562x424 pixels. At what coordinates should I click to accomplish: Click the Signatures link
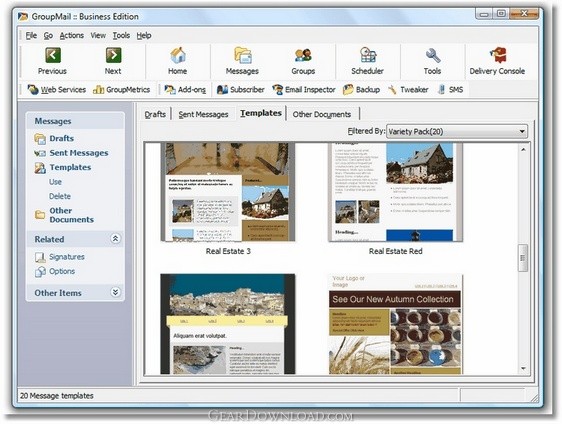[x=67, y=257]
